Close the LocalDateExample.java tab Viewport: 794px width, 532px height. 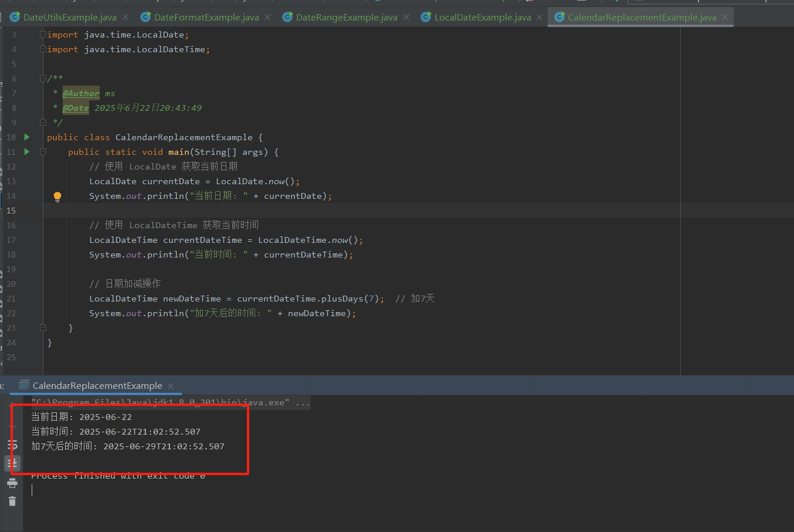click(x=539, y=18)
